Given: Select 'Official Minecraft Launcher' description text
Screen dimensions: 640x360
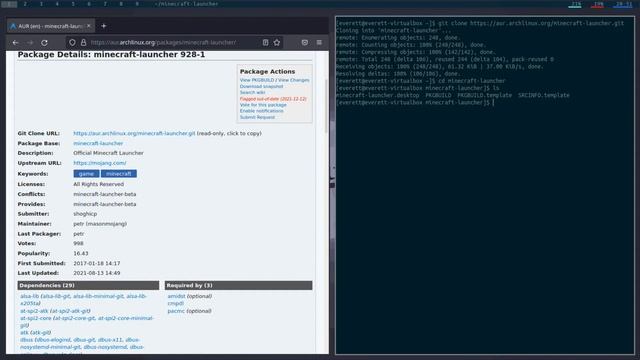Looking at the screenshot, I should tap(108, 153).
